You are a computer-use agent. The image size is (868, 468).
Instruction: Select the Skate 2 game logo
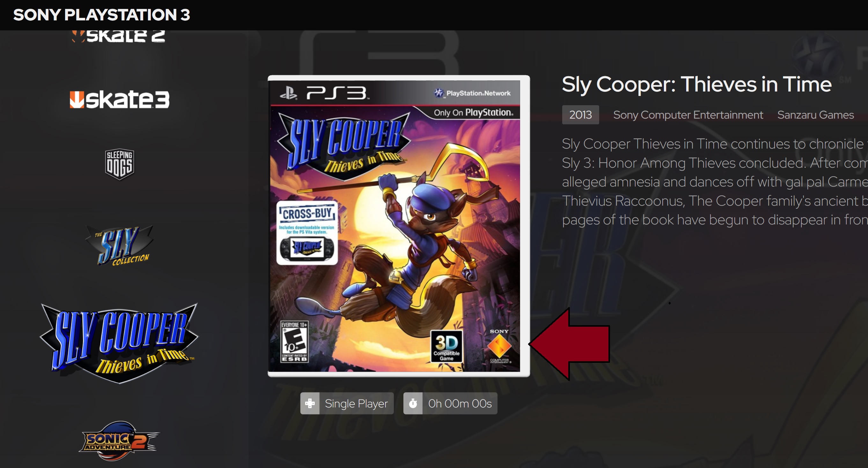(119, 36)
